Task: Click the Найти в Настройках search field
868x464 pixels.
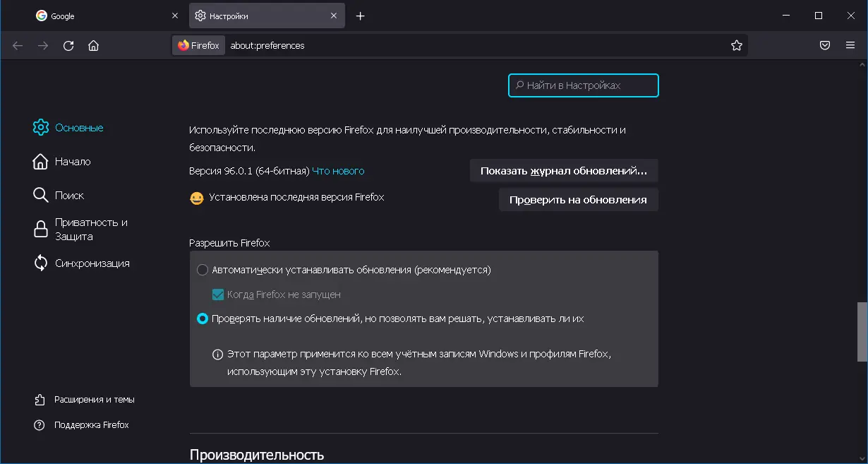Action: pos(583,85)
